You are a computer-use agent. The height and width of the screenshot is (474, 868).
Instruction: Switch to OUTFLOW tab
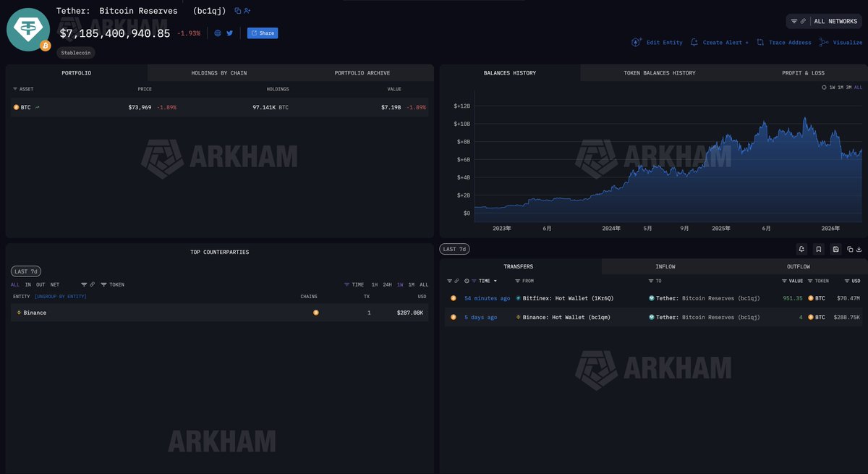point(799,267)
